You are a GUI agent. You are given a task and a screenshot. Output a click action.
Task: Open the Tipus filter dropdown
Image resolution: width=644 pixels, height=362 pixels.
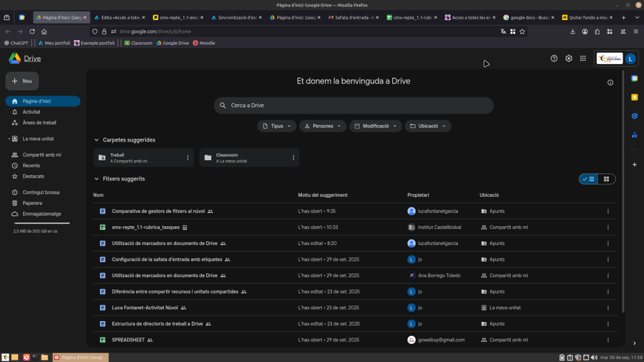coord(276,126)
